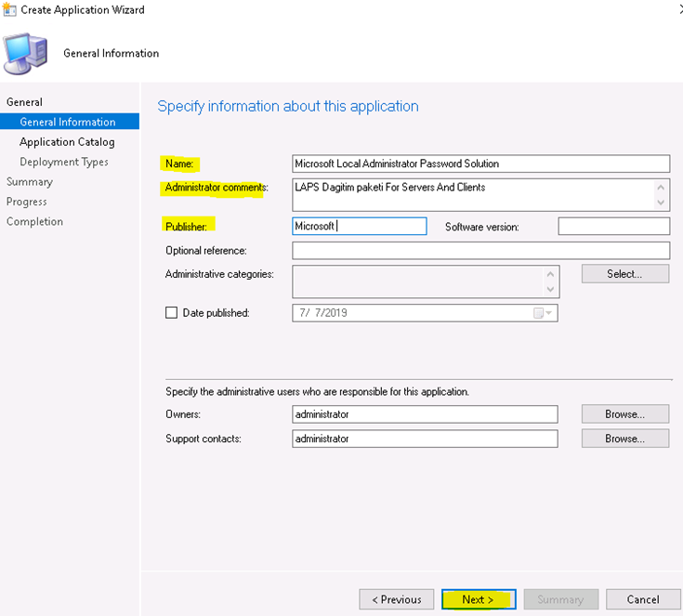Go to Application Catalog step
Viewport: 683px width, 616px height.
tap(67, 141)
